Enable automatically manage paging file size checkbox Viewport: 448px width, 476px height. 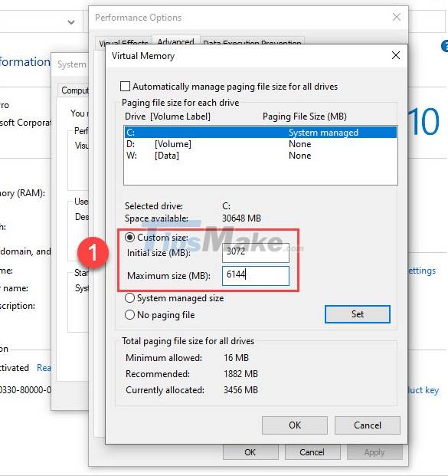(x=125, y=86)
